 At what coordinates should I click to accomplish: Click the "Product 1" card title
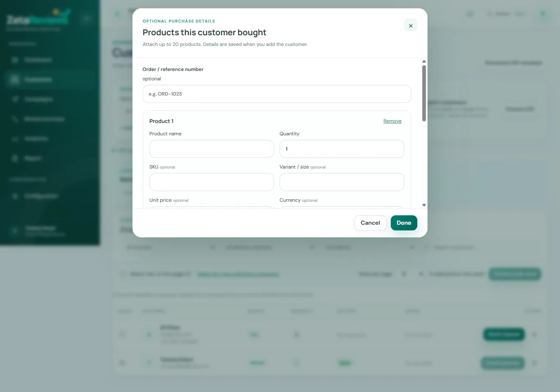(162, 121)
